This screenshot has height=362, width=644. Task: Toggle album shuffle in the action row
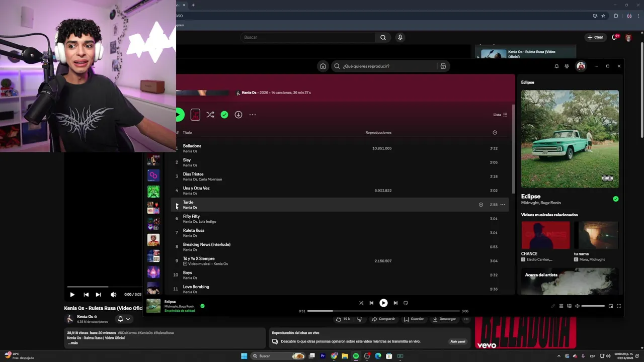click(210, 115)
